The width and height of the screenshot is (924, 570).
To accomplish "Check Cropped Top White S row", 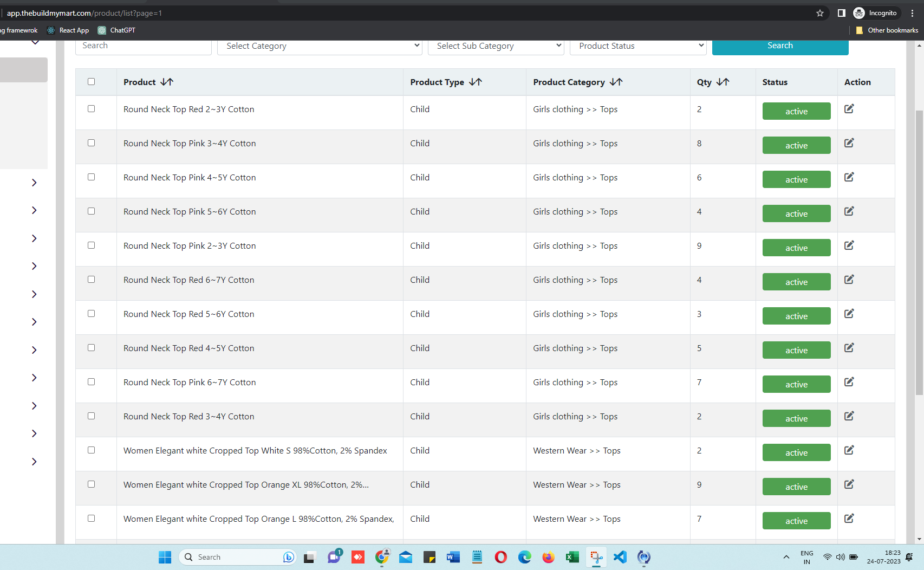I will (91, 450).
